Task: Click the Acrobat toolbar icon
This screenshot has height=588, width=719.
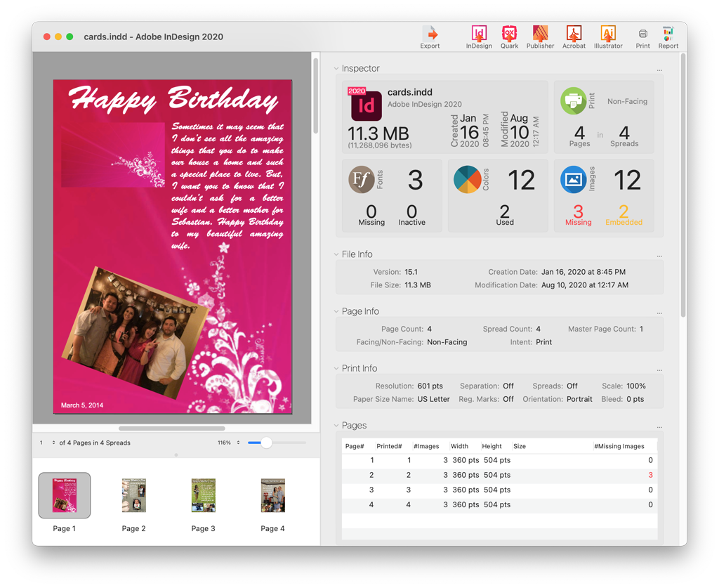Action: [x=574, y=37]
